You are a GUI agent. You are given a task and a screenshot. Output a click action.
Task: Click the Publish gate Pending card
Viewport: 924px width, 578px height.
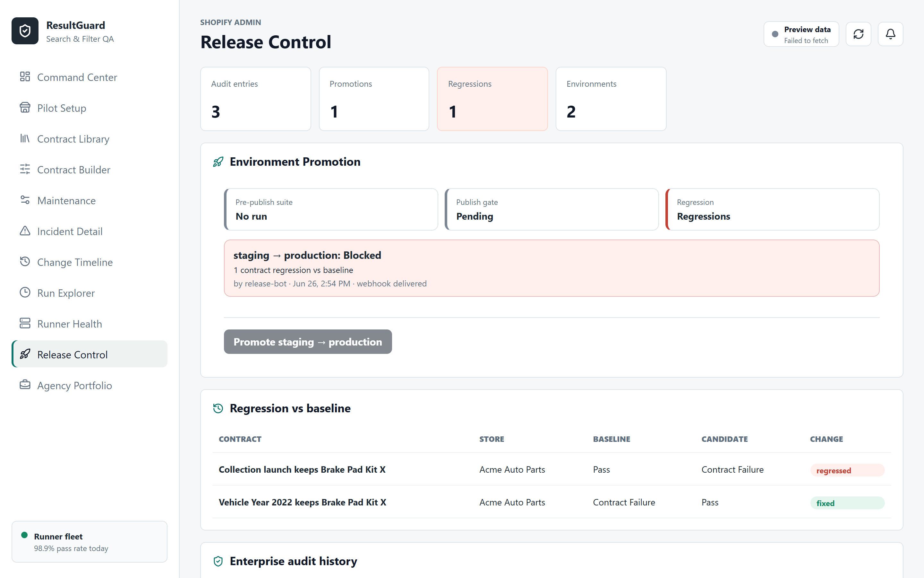[x=552, y=209]
